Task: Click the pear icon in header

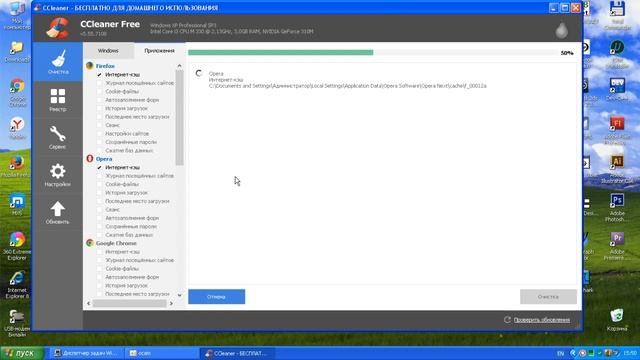Action: pyautogui.click(x=562, y=30)
